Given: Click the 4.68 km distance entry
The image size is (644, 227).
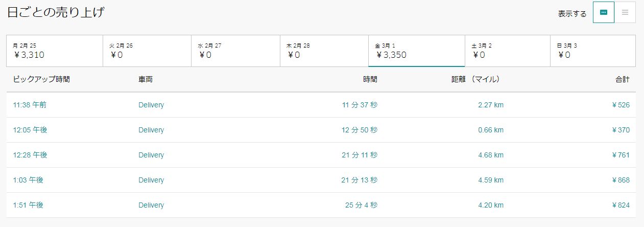Looking at the screenshot, I should pyautogui.click(x=491, y=155).
